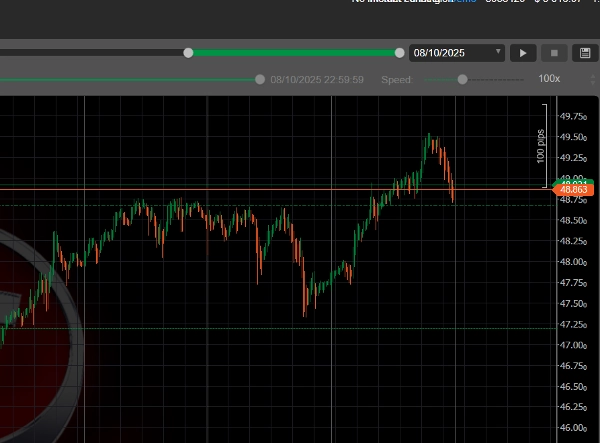Click the left handle of date range slider
Screen dimensions: 600x443
(x=188, y=53)
